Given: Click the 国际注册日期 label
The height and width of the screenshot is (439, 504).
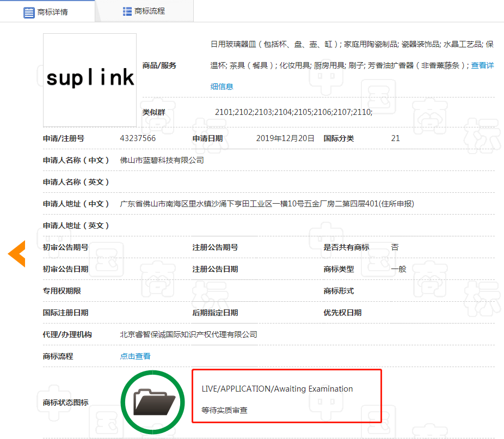Looking at the screenshot, I should [x=65, y=313].
